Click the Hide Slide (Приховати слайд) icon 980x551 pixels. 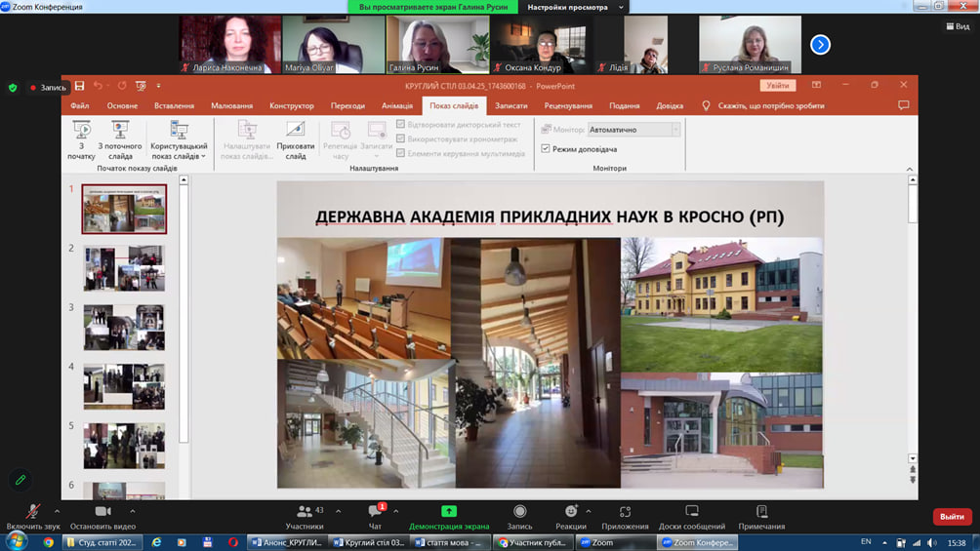[x=296, y=130]
